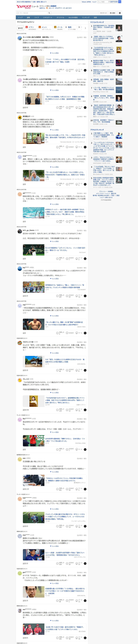
Task: Click 共感した icon on 夏目龍之介's comment
Action: pyautogui.click(x=57, y=147)
